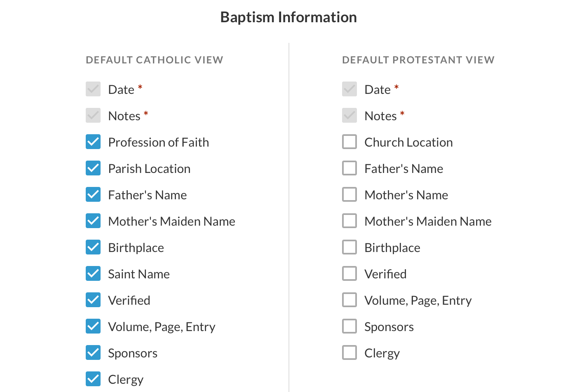Uncheck the Saint Name checkbox
The width and height of the screenshot is (577, 392).
(93, 273)
